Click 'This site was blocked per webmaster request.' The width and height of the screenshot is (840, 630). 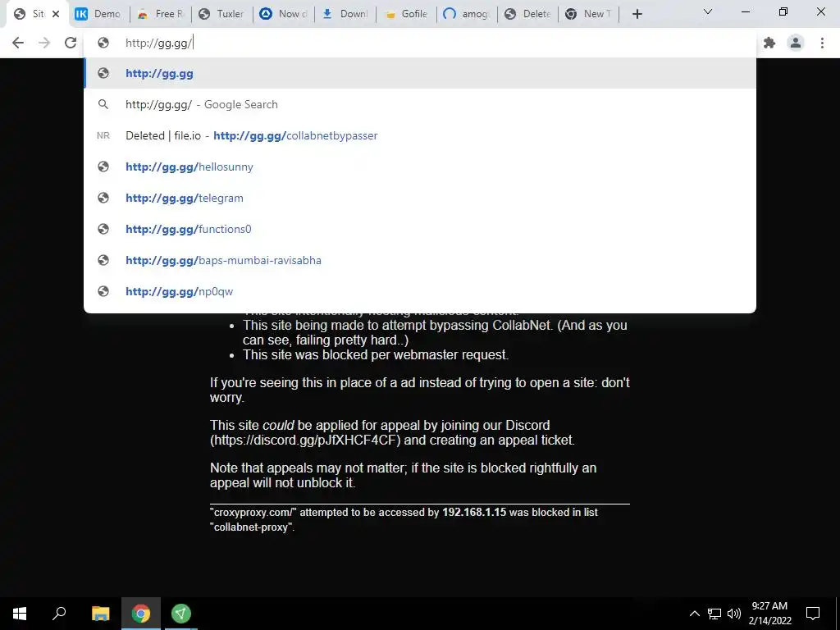376,354
